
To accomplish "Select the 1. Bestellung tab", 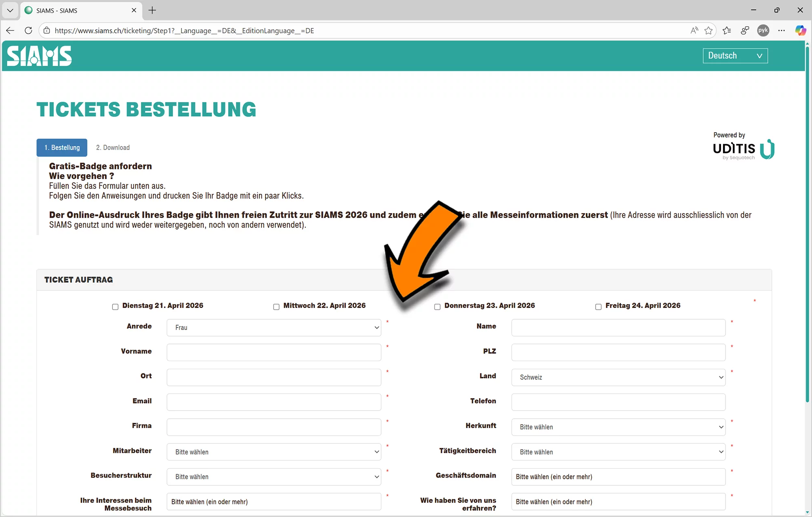I will click(62, 147).
